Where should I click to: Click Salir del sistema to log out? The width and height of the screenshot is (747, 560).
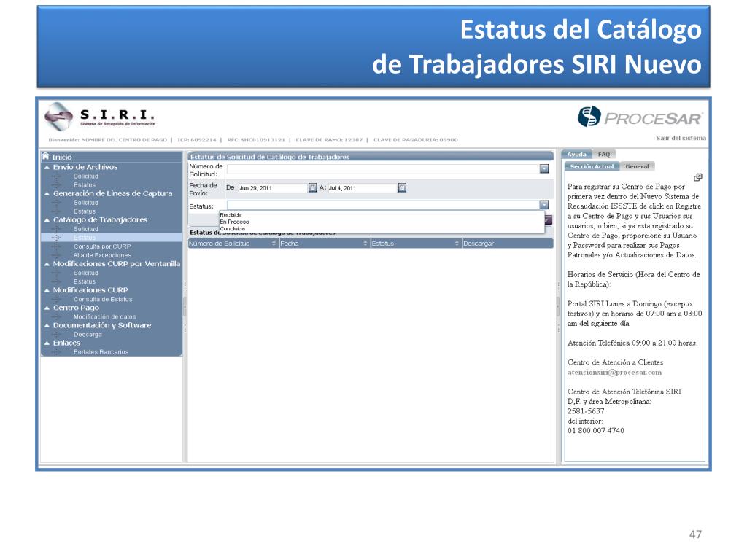[681, 138]
